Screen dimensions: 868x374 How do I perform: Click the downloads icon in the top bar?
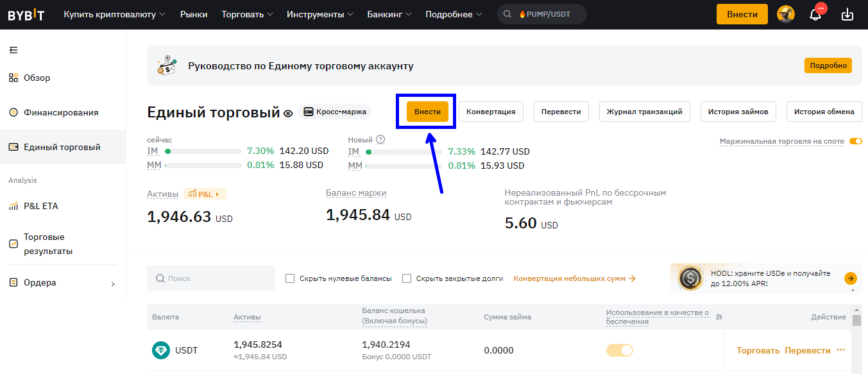[x=848, y=13]
